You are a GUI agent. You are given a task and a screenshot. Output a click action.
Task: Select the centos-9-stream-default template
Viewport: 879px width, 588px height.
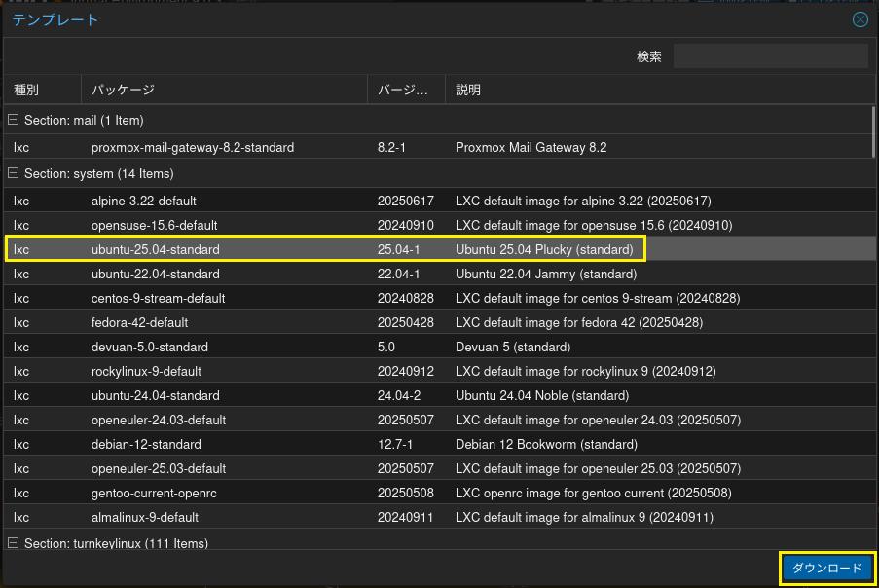[438, 298]
